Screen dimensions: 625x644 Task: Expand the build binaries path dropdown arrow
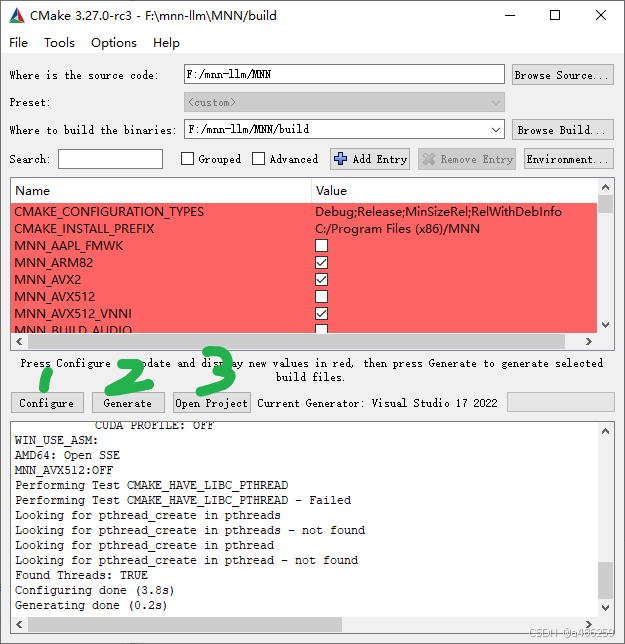click(x=496, y=130)
